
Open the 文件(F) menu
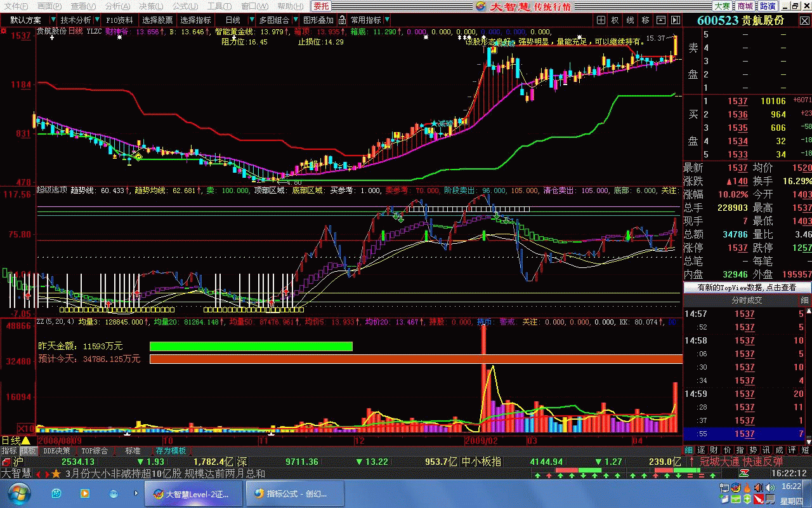point(16,6)
